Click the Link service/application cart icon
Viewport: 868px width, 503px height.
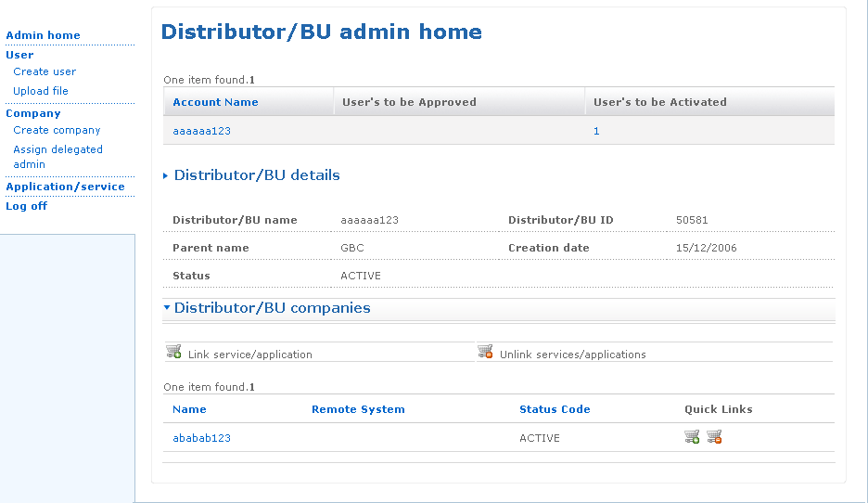173,352
